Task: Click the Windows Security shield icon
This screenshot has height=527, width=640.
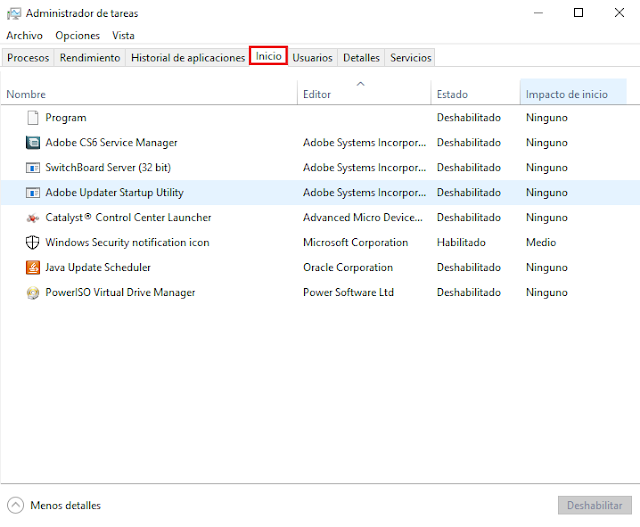Action: click(33, 242)
